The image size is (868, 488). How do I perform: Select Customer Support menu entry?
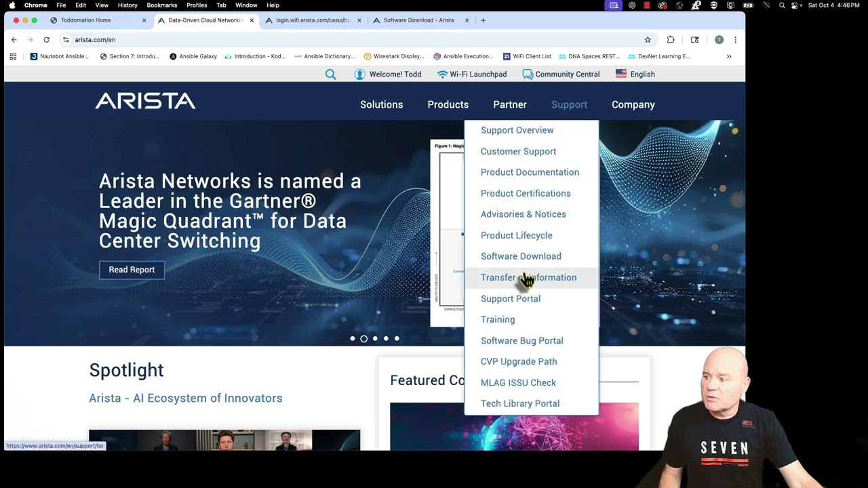(518, 151)
